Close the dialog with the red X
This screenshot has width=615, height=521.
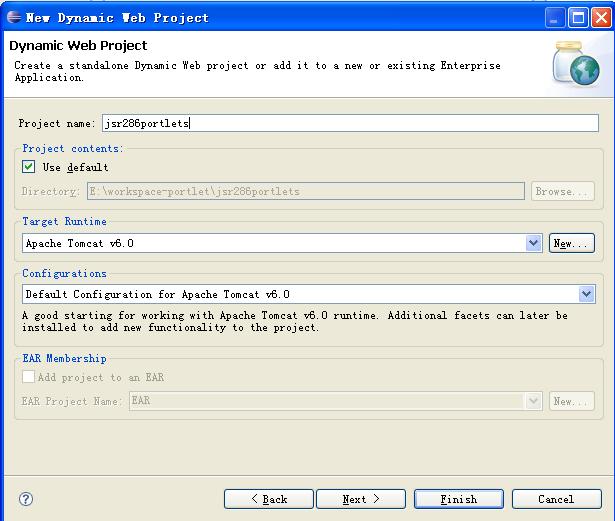[x=602, y=18]
